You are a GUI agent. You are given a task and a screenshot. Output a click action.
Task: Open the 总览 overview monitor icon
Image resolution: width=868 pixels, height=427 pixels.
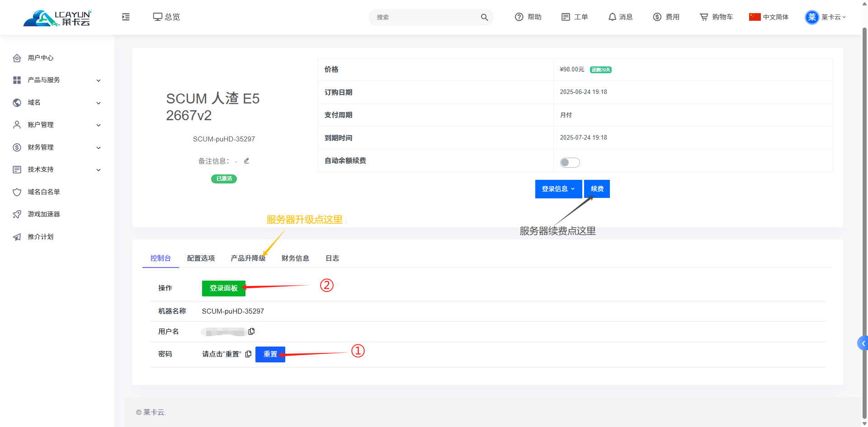point(157,17)
